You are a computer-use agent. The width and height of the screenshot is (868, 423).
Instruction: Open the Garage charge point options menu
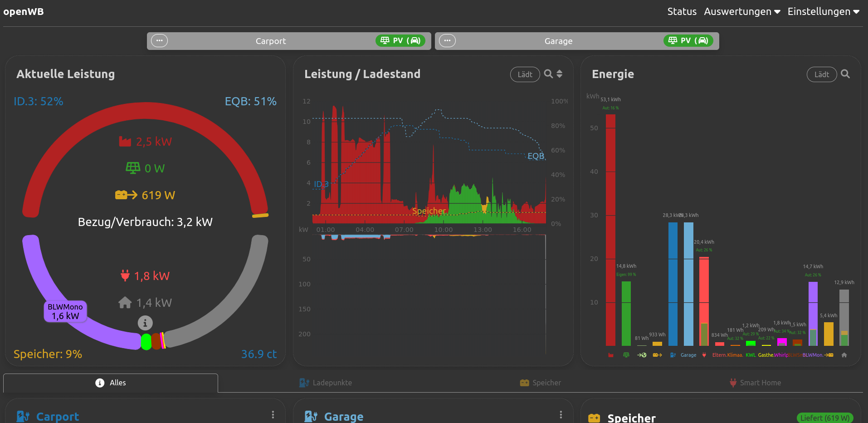[447, 41]
